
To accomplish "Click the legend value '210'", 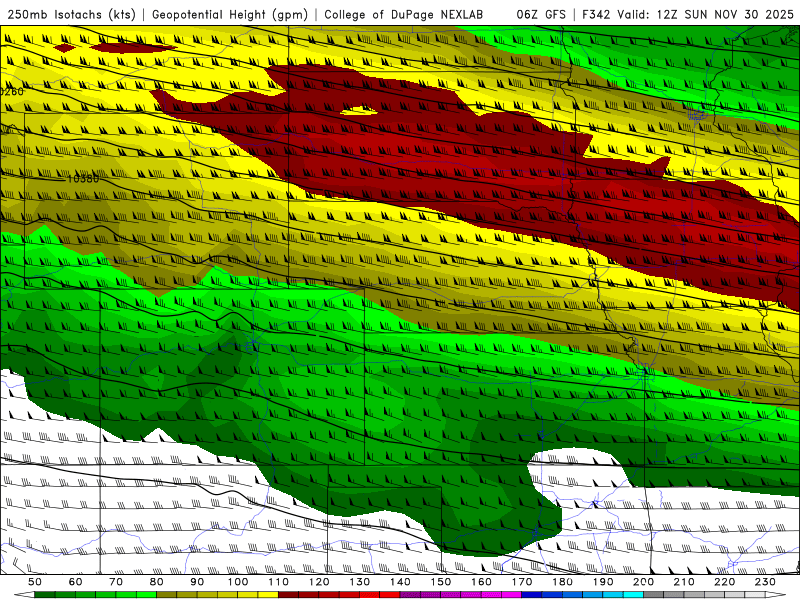I will (684, 582).
